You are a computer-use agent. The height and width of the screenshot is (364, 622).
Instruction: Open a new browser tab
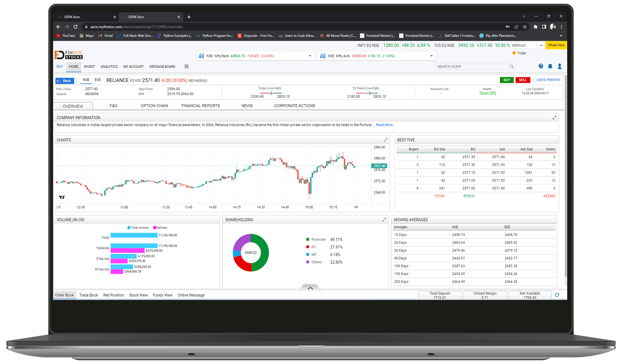[x=189, y=17]
